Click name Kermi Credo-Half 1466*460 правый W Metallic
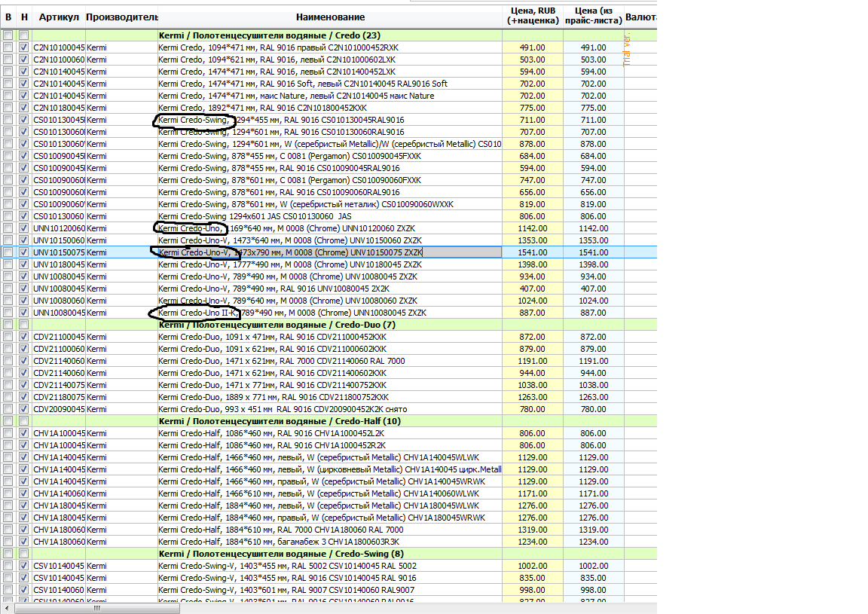 tap(330, 481)
